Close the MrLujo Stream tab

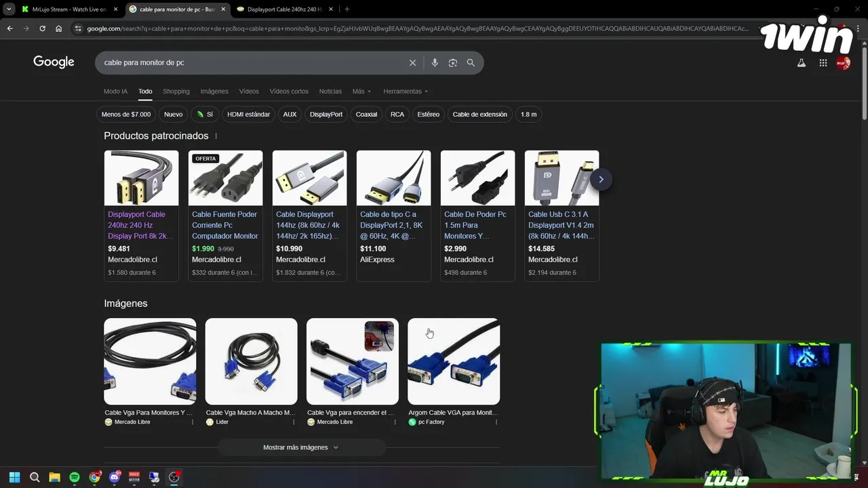pyautogui.click(x=115, y=9)
